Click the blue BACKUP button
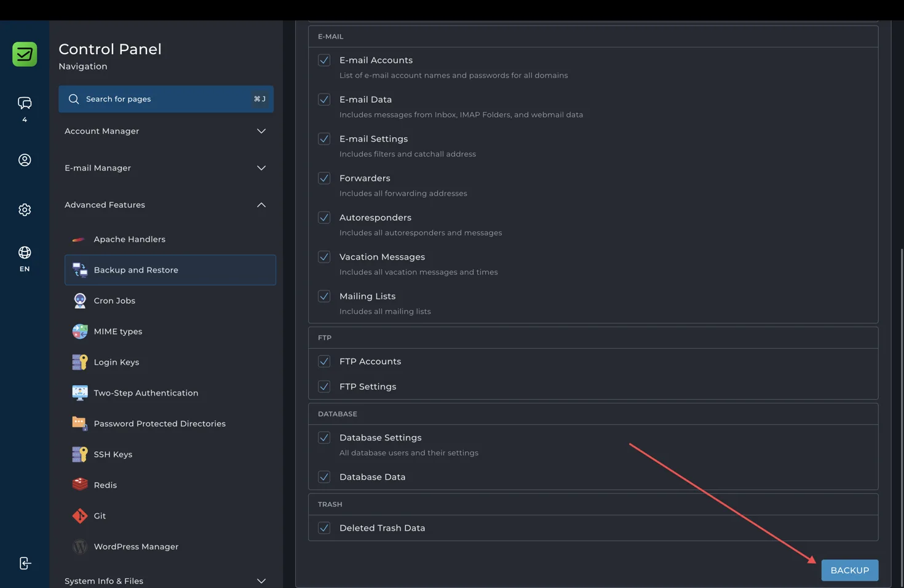The height and width of the screenshot is (588, 904). 850,571
